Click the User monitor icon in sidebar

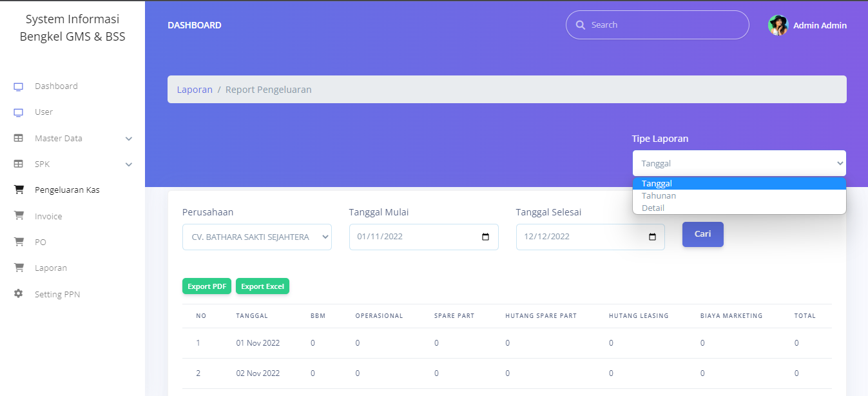coord(19,112)
